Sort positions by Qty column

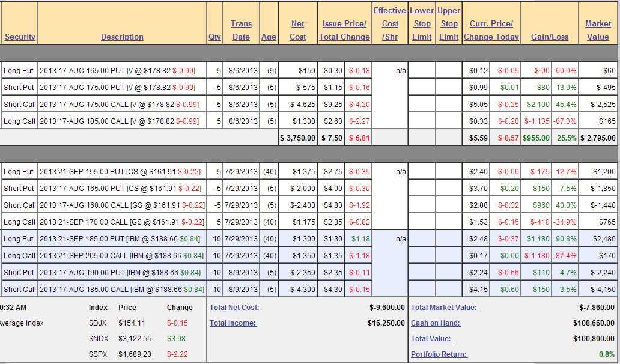coord(214,37)
